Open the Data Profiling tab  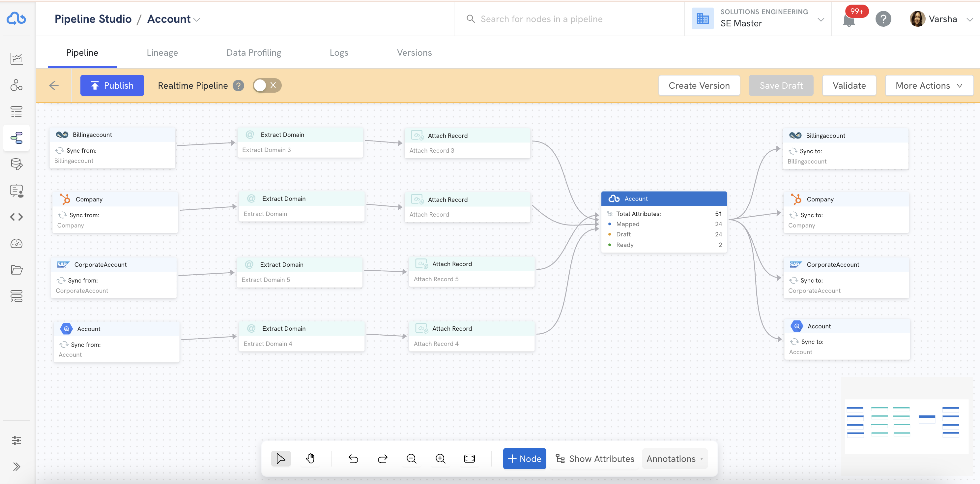point(254,53)
